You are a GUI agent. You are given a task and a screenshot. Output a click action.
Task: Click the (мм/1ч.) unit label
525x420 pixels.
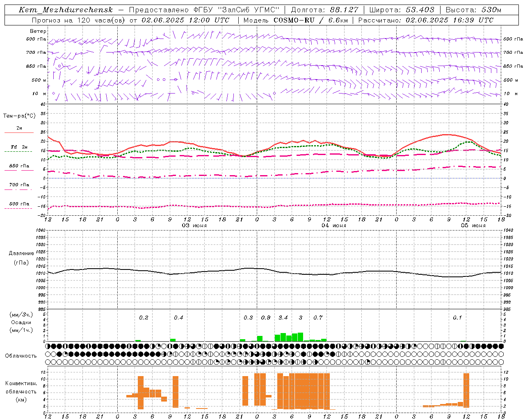(21, 330)
